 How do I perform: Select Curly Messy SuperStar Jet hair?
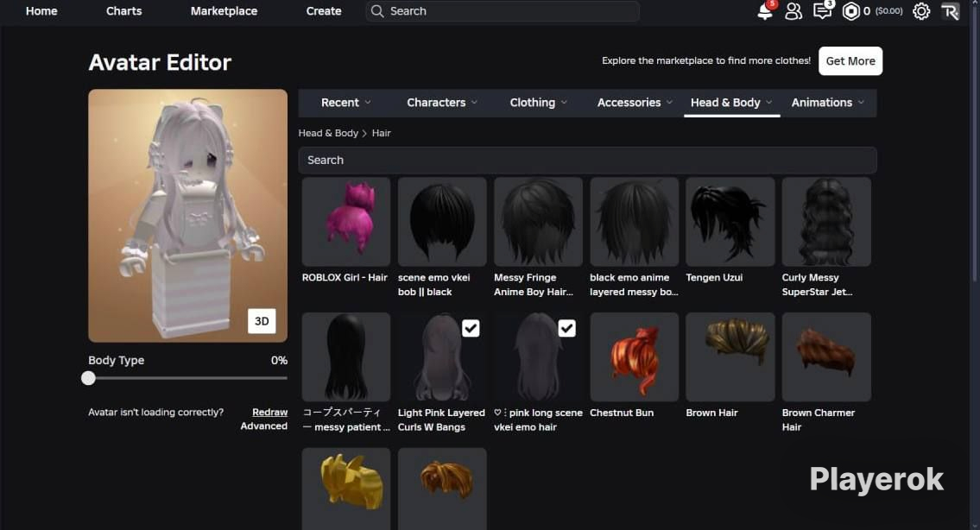[x=826, y=222]
